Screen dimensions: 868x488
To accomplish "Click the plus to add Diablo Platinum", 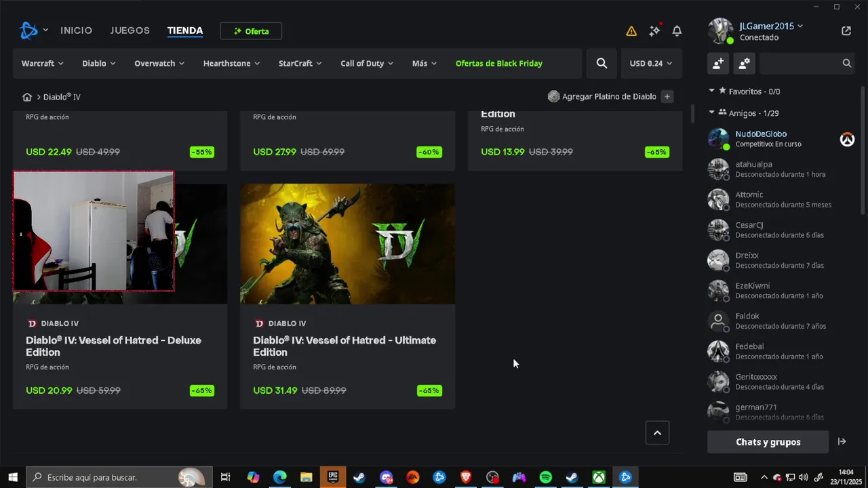I will pos(667,96).
